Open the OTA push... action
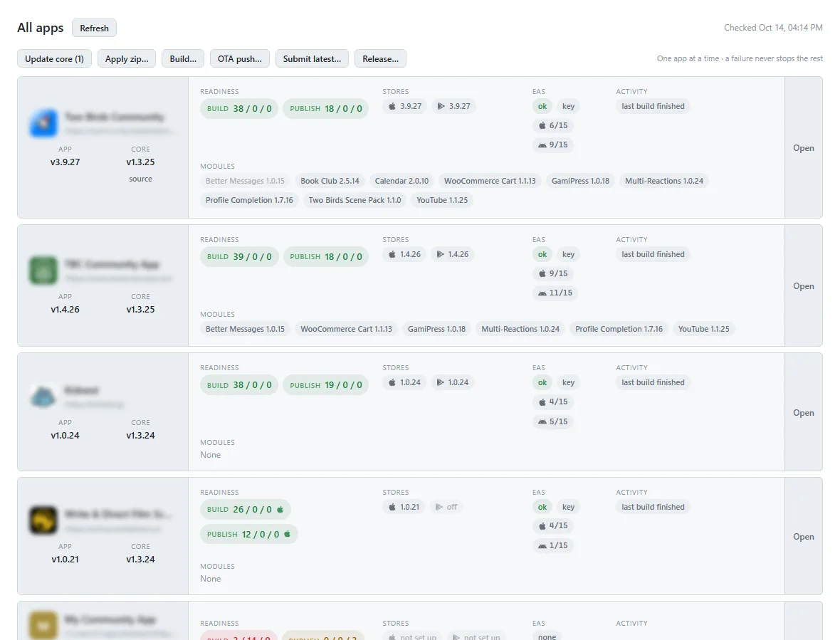The height and width of the screenshot is (640, 840). click(240, 59)
